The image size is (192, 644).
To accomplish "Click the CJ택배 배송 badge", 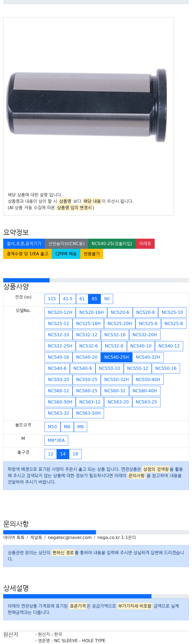I will [x=66, y=254].
